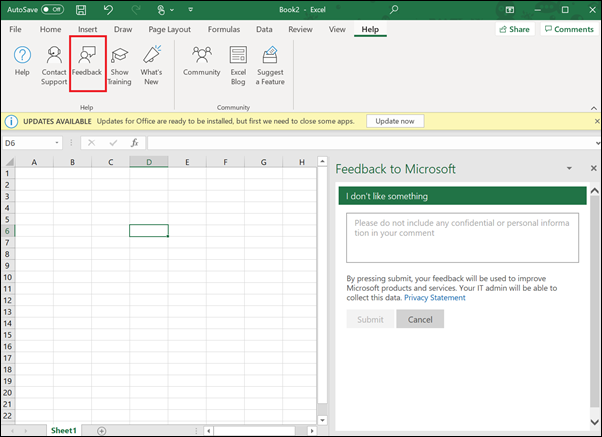The width and height of the screenshot is (602, 437).
Task: Click the Help question mark icon
Action: point(22,55)
